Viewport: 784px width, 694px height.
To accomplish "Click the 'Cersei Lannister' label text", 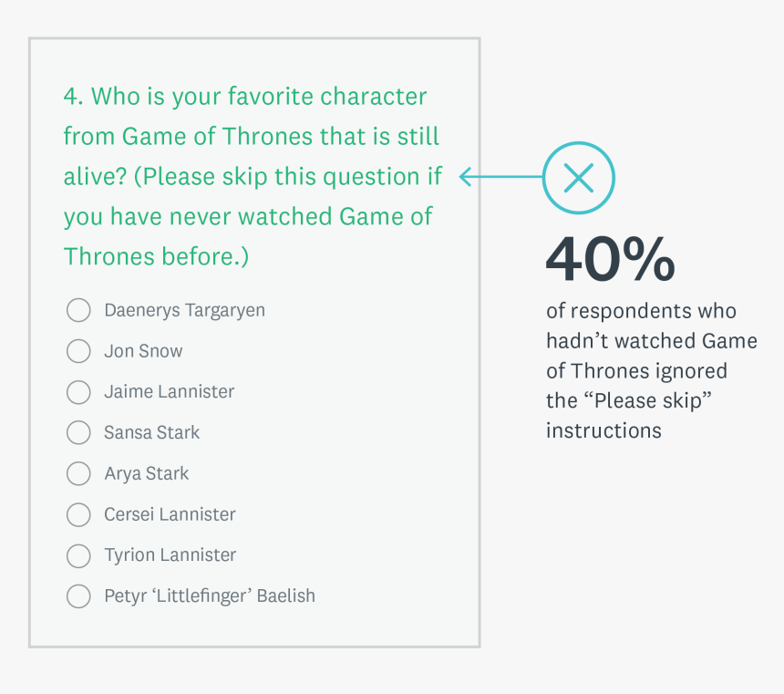I will (170, 514).
